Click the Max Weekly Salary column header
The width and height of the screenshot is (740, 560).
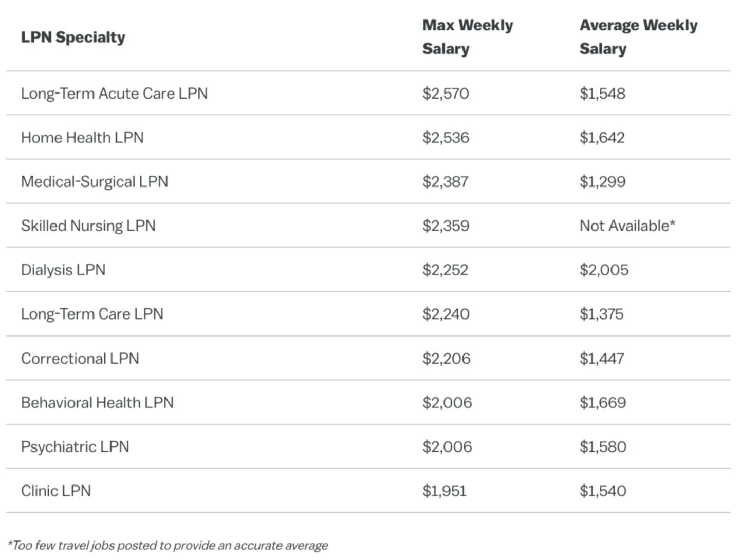pos(467,37)
